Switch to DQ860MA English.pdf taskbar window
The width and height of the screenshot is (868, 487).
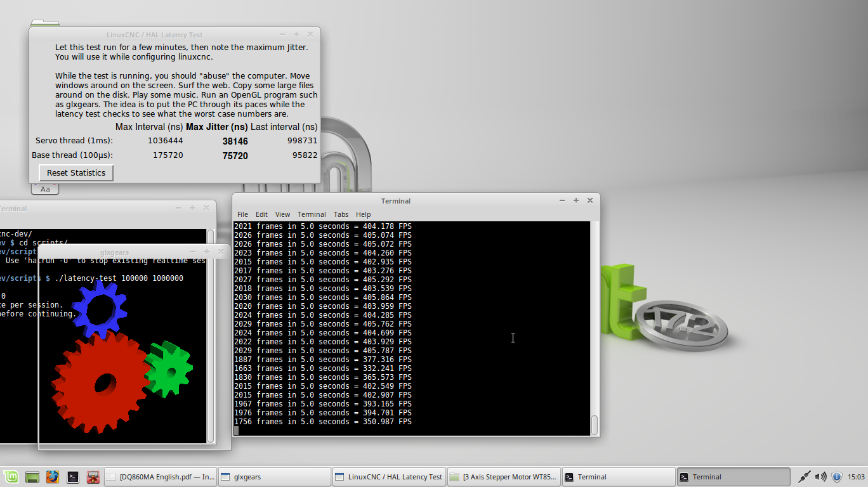160,477
